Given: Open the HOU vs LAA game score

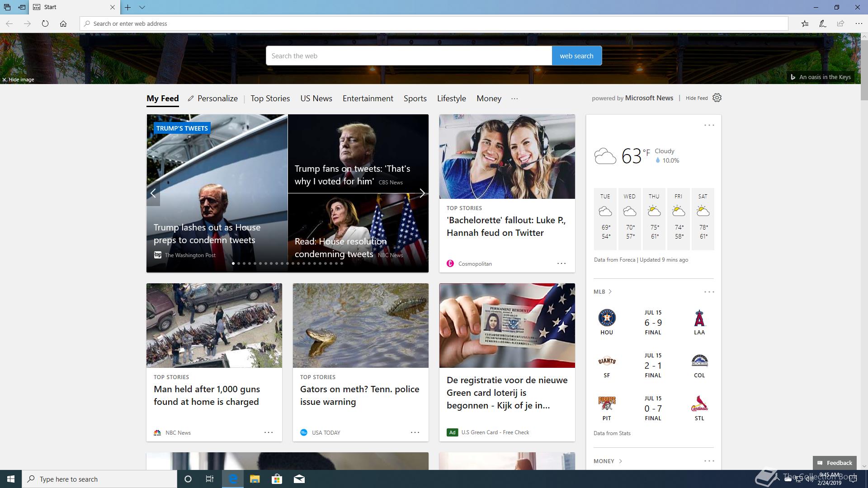Looking at the screenshot, I should coord(653,323).
